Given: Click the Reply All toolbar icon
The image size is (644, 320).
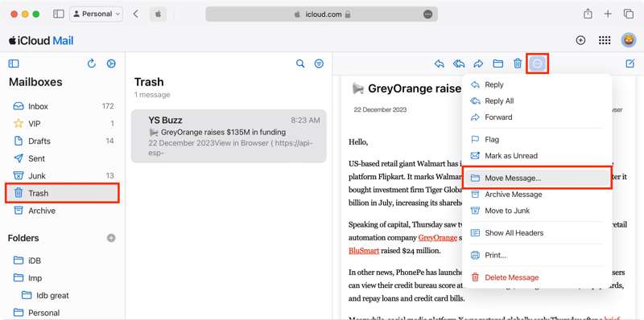Looking at the screenshot, I should 459,64.
